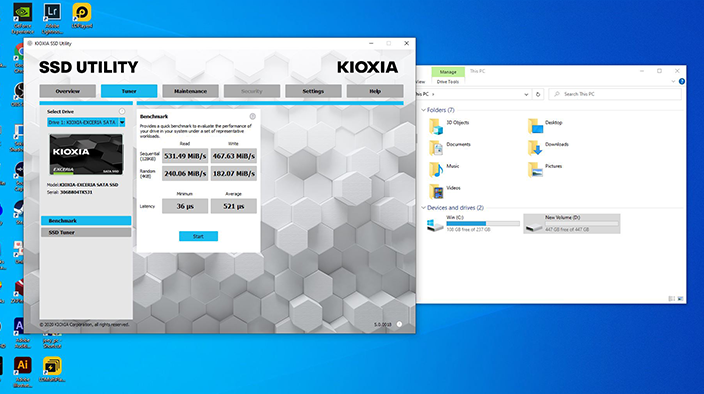Switch to the Maintenance tab
This screenshot has width=704, height=394.
[190, 91]
